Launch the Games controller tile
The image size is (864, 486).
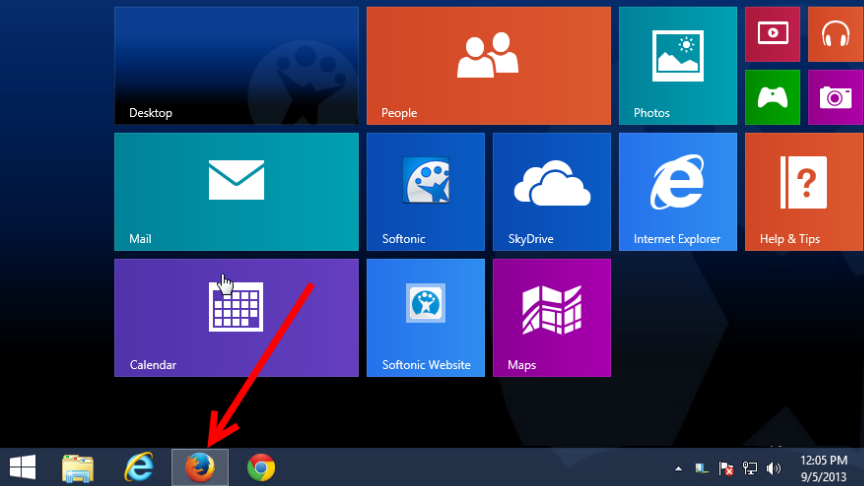[x=772, y=97]
